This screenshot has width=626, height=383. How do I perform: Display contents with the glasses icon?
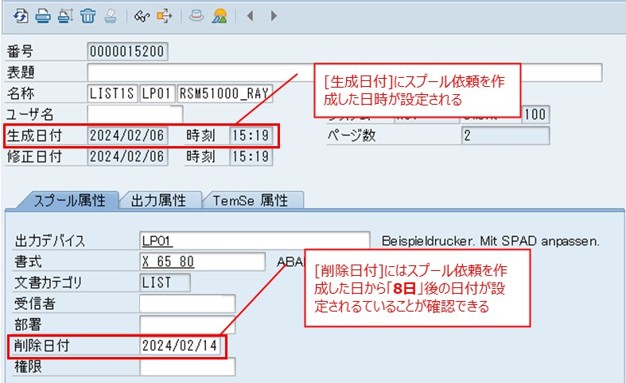coord(142,16)
